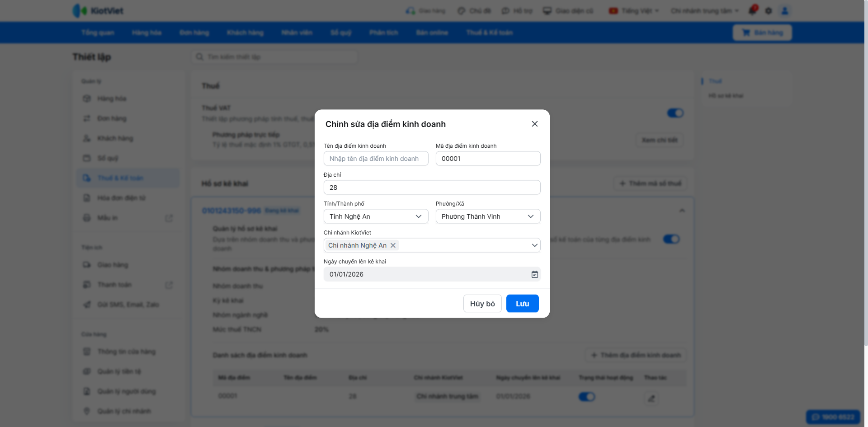868x427 pixels.
Task: Open Quản lý người dùng in the sidebar
Action: pyautogui.click(x=128, y=391)
